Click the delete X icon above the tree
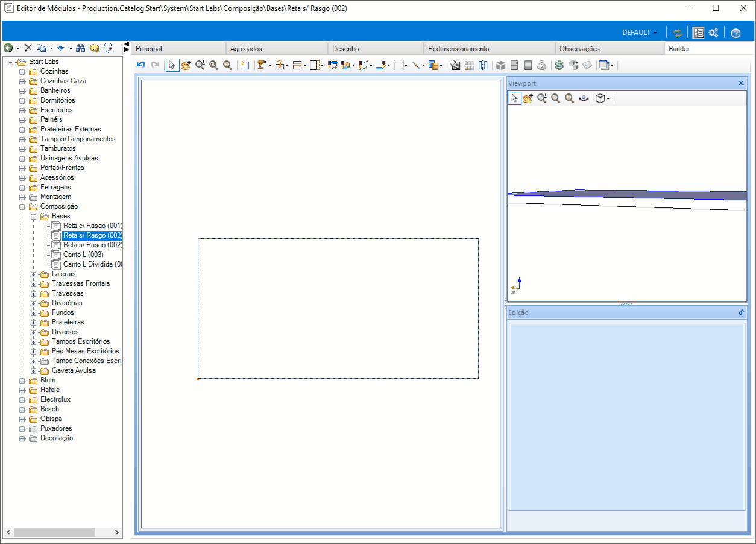 tap(28, 48)
